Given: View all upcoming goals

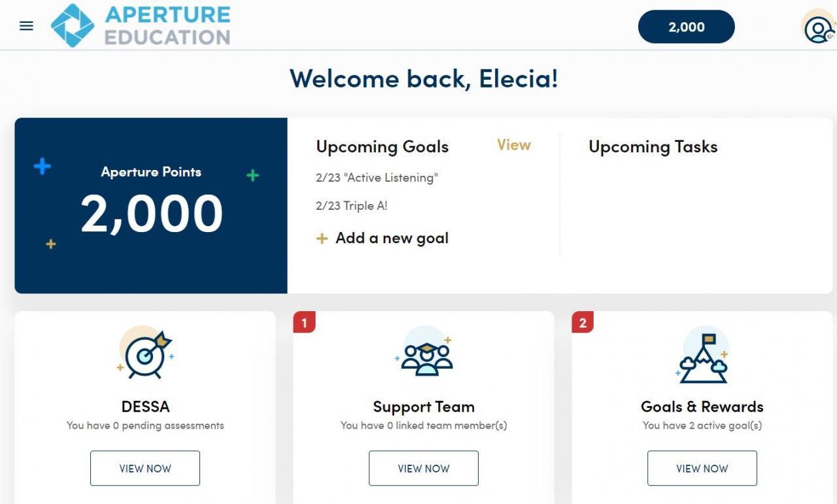Looking at the screenshot, I should 513,145.
